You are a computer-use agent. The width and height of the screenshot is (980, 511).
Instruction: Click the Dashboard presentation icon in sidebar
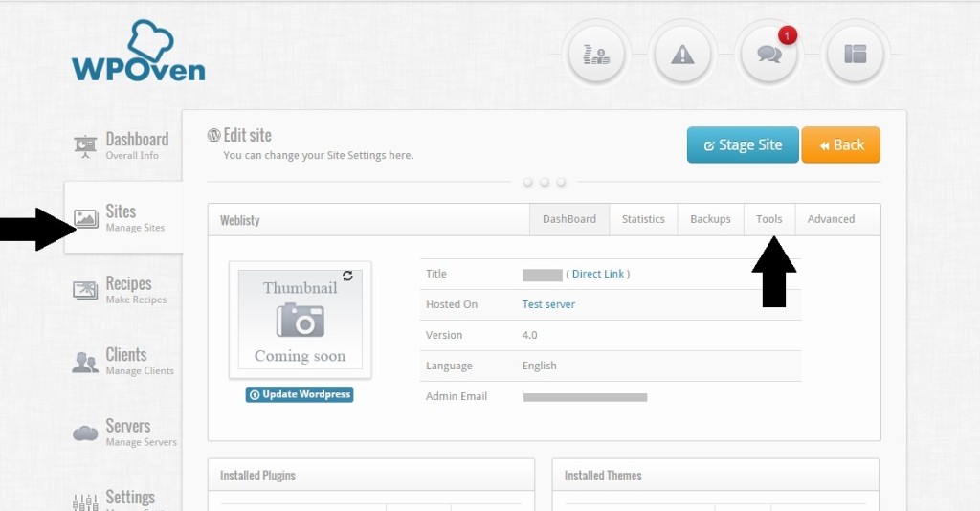[85, 146]
